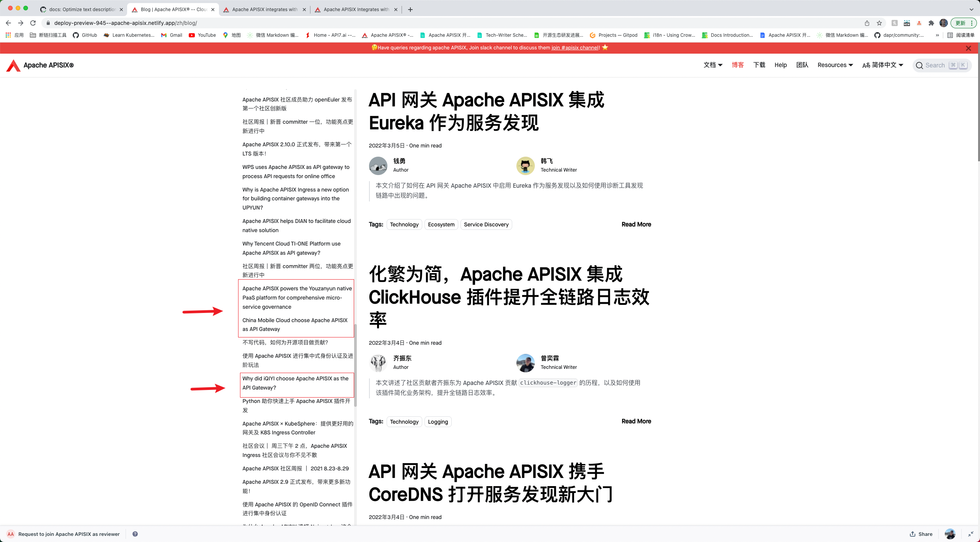Open the 团队 team menu item
Screen dimensions: 980x542
[802, 65]
